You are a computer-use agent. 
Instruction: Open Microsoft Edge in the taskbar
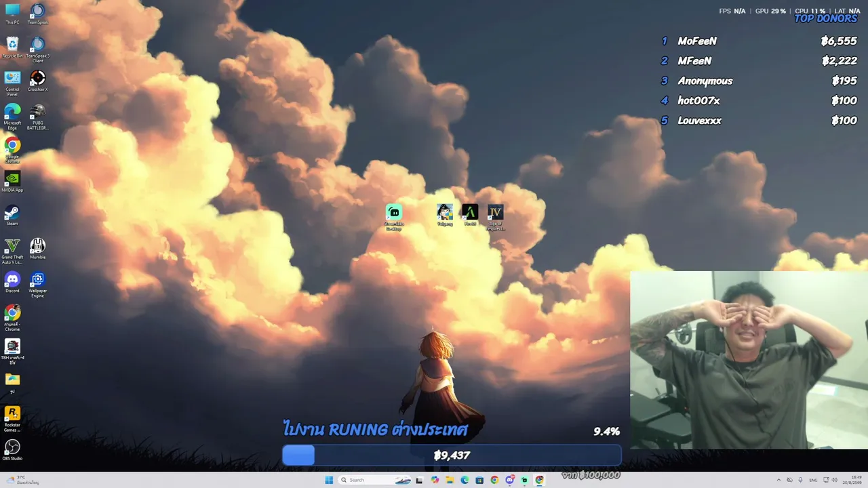[465, 480]
